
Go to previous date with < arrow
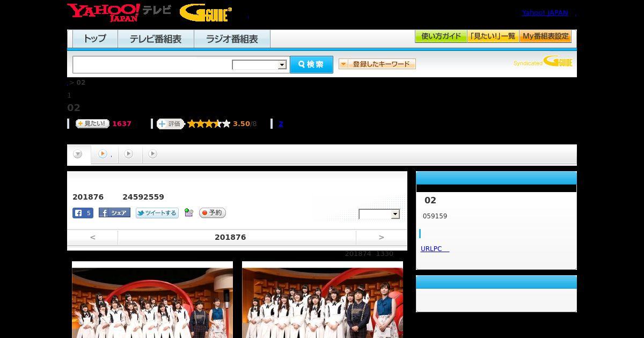[x=92, y=237]
